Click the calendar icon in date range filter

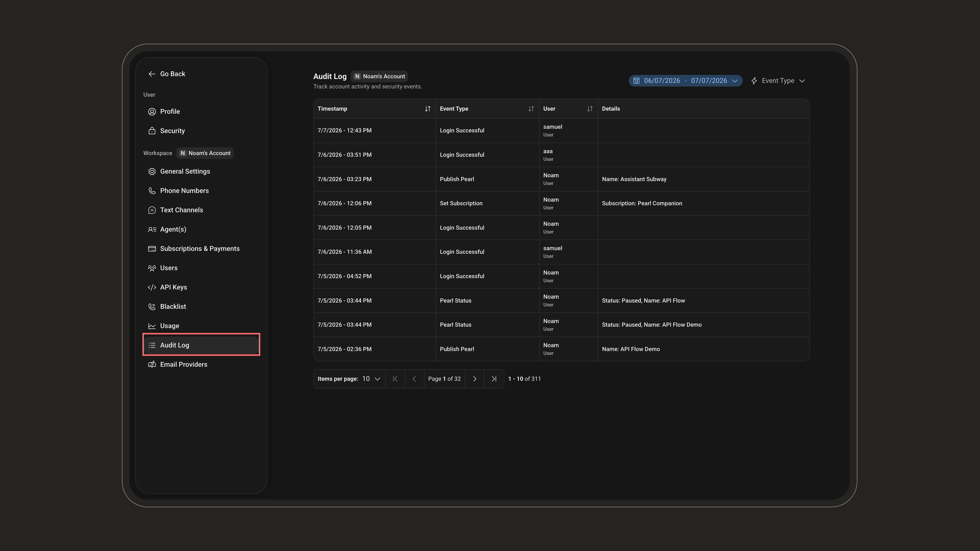[636, 81]
